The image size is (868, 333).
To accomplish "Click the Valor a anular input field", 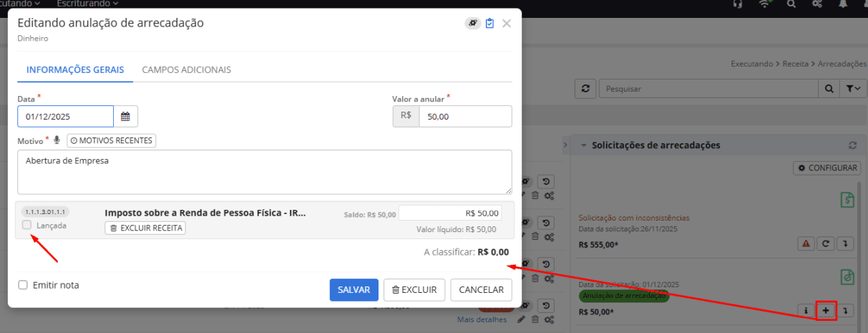I will (x=464, y=117).
